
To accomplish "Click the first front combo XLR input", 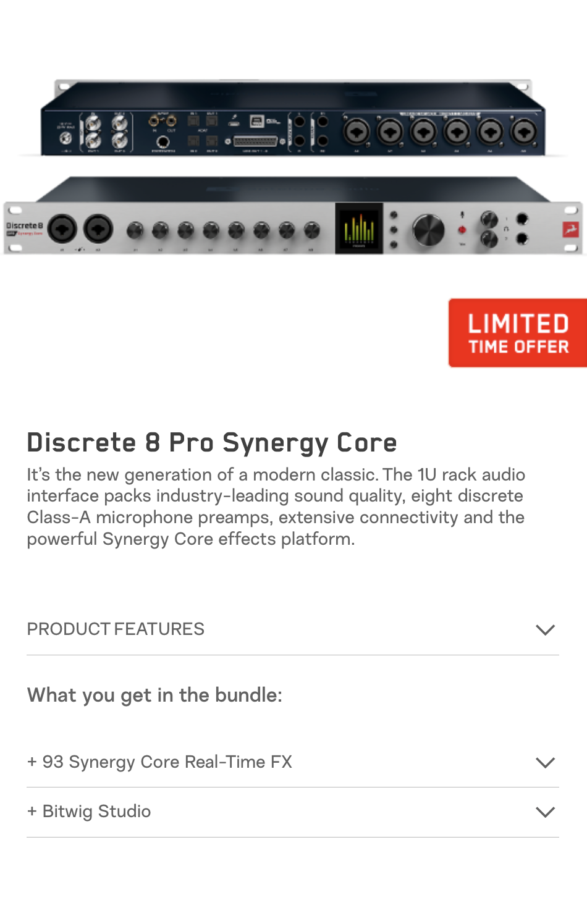I will click(x=62, y=229).
